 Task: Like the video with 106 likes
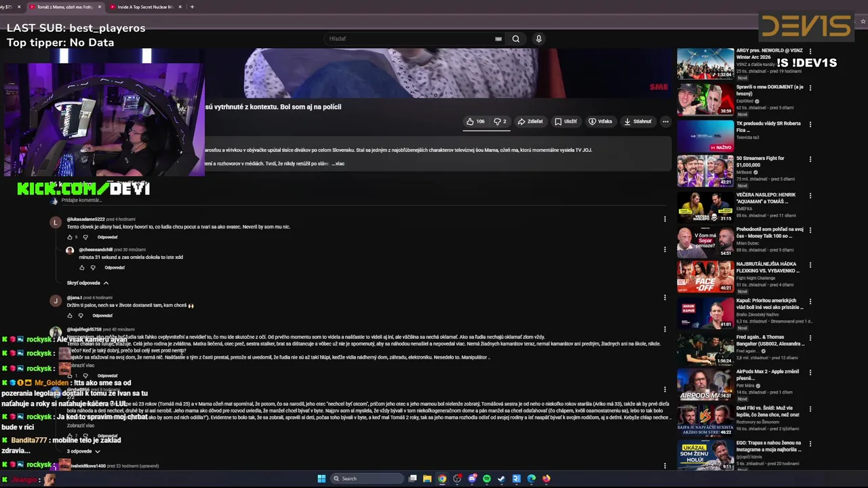tap(475, 121)
